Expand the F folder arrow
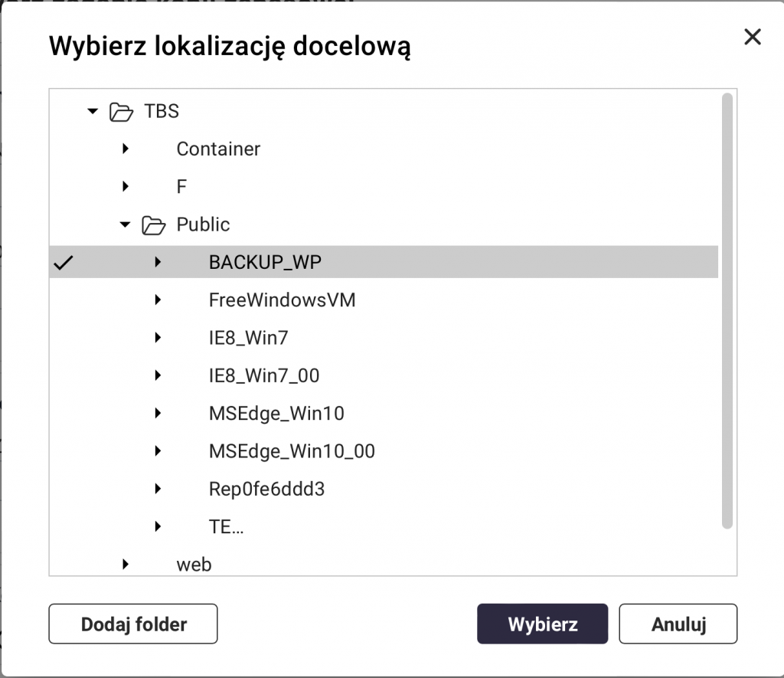The height and width of the screenshot is (678, 784). pyautogui.click(x=126, y=187)
